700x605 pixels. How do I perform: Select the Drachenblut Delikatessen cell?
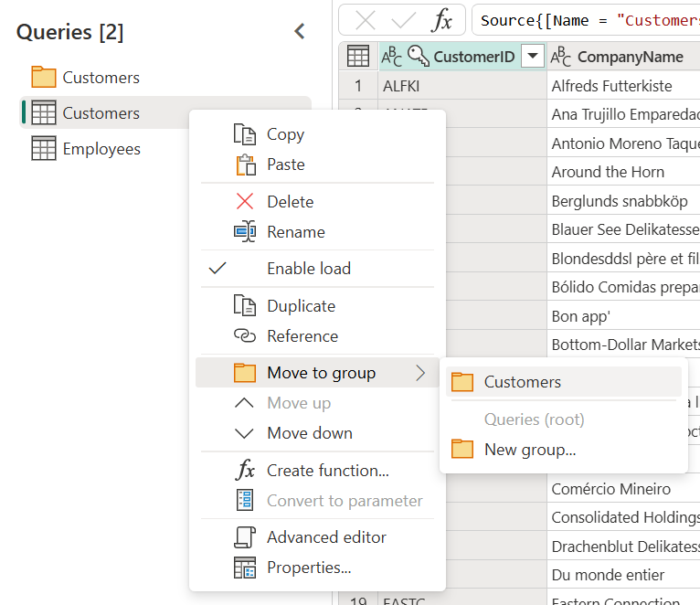click(623, 547)
